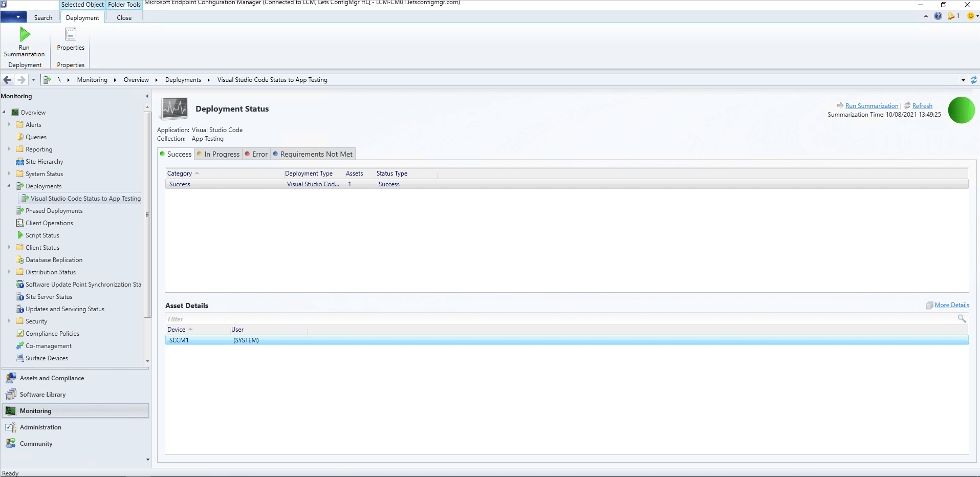Click the Administration workspace icon
980x477 pixels.
[11, 427]
